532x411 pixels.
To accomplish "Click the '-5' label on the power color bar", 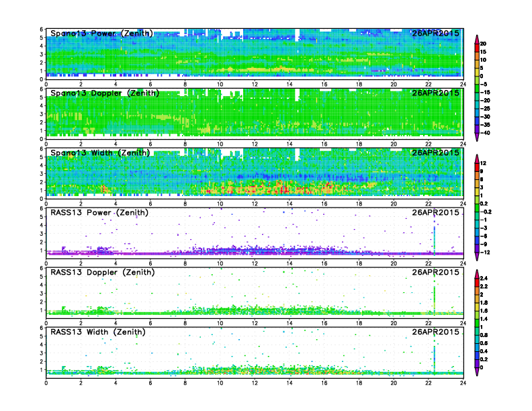I will (484, 84).
